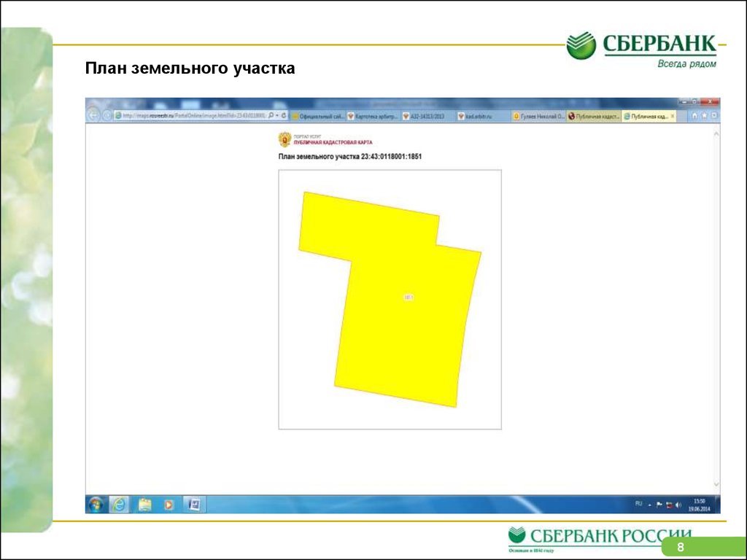Show hidden tray icons arrow
The height and width of the screenshot is (560, 747).
(649, 505)
